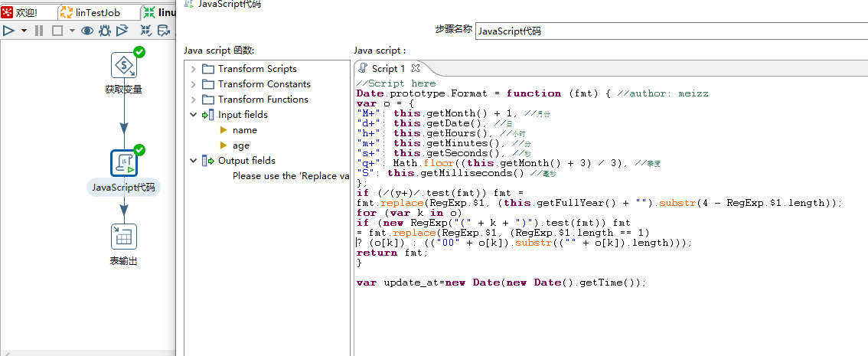Viewport: 868px width, 356px height.
Task: Expand the Transform Scripts folder
Action: point(193,69)
